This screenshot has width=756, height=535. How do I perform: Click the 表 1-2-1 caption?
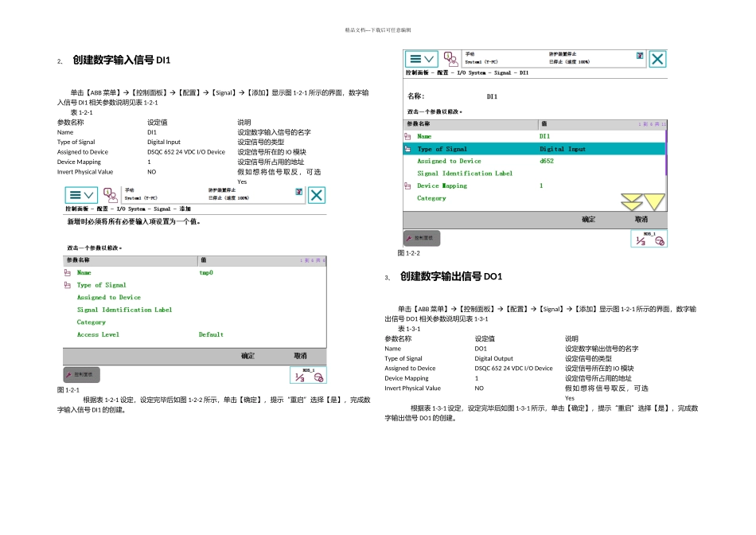81,112
